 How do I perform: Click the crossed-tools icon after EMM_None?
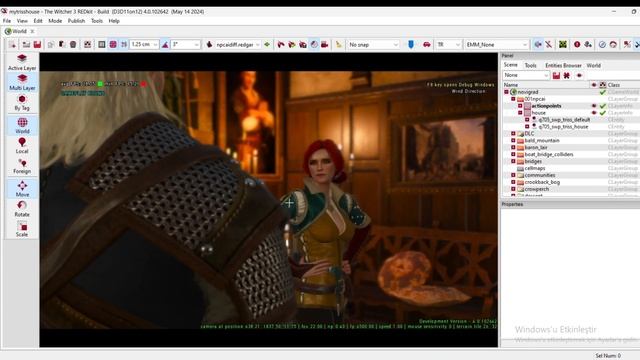tap(549, 44)
